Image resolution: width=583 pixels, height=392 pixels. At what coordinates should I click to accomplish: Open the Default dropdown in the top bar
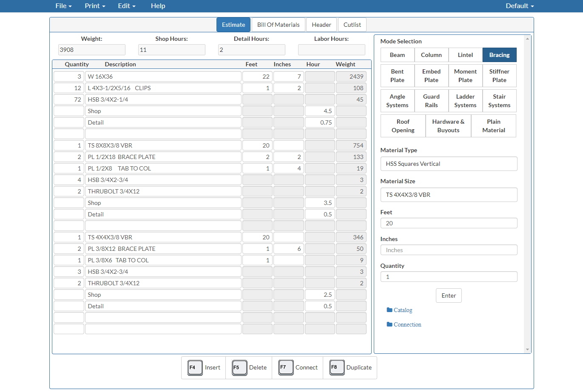[x=520, y=6]
